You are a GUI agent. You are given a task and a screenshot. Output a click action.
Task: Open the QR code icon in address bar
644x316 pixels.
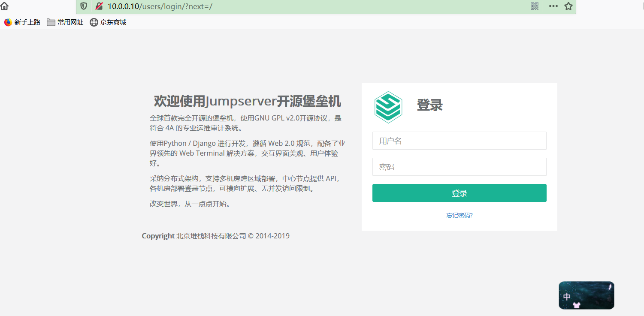535,6
